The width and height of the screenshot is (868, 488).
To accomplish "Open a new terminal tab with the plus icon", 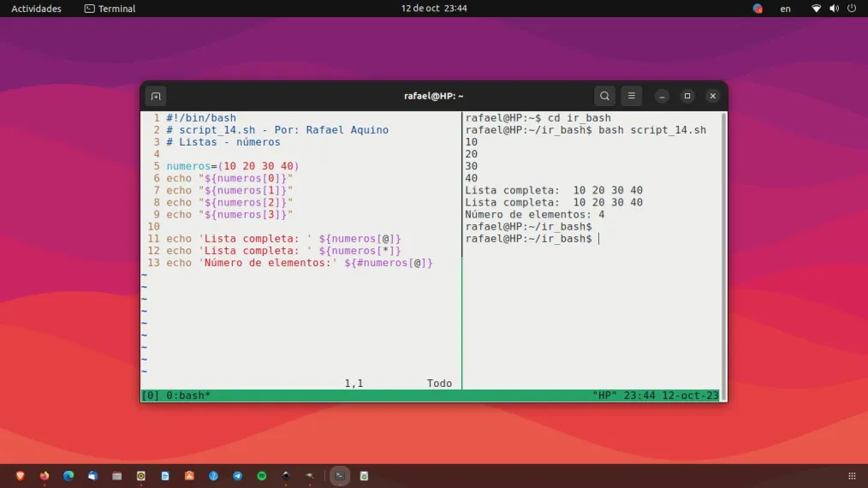I will 156,97.
